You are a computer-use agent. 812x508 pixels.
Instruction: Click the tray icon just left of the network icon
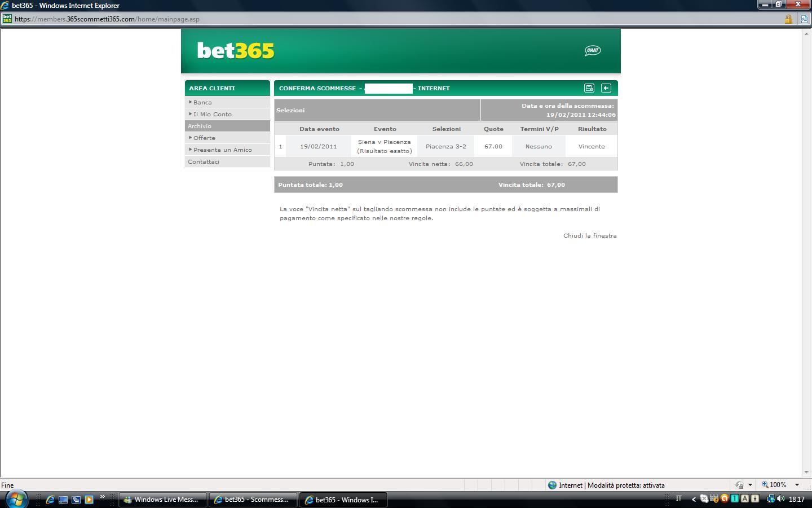(x=755, y=499)
